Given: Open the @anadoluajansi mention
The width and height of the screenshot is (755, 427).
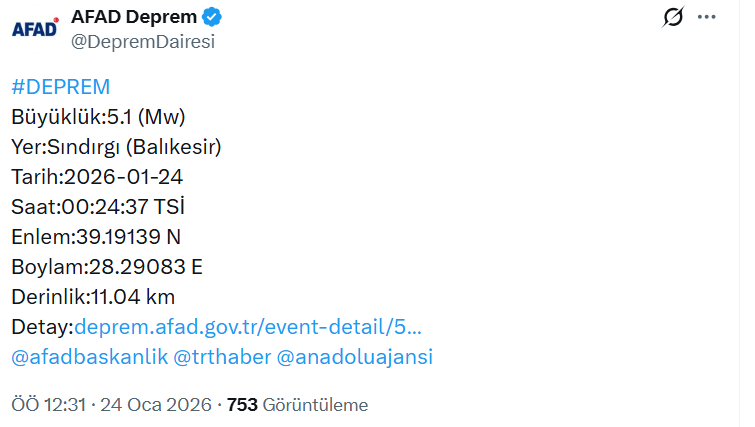Looking at the screenshot, I should [354, 357].
